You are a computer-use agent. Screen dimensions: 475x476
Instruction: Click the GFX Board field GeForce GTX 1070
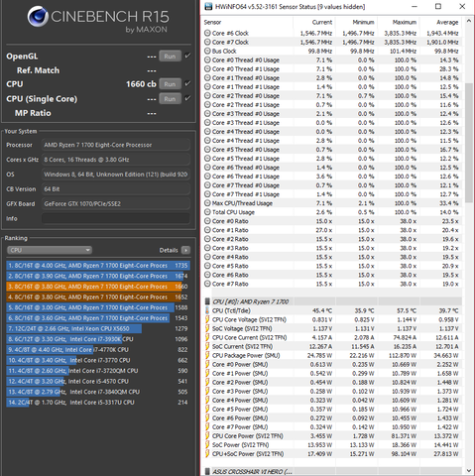pyautogui.click(x=116, y=203)
